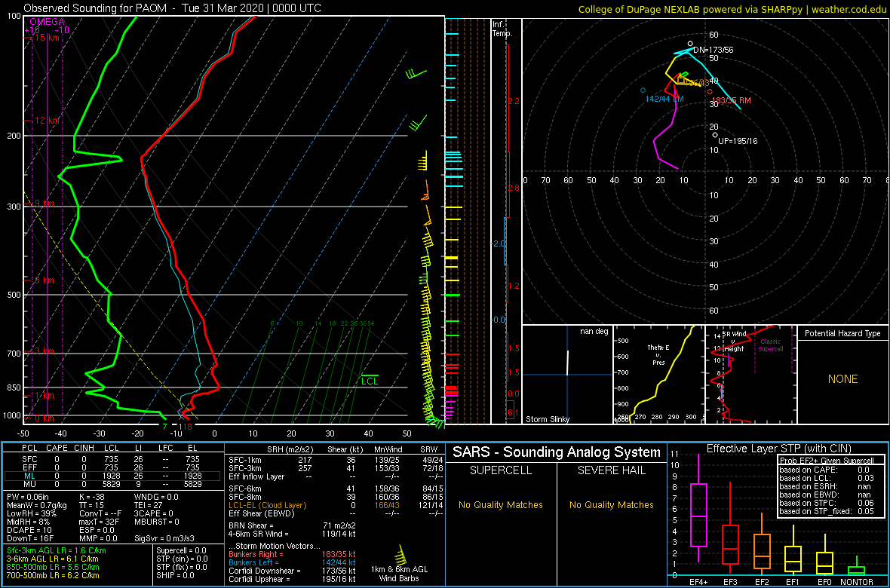890x588 pixels.
Task: Click the SARS - Sounding Analog System header
Action: pyautogui.click(x=557, y=452)
